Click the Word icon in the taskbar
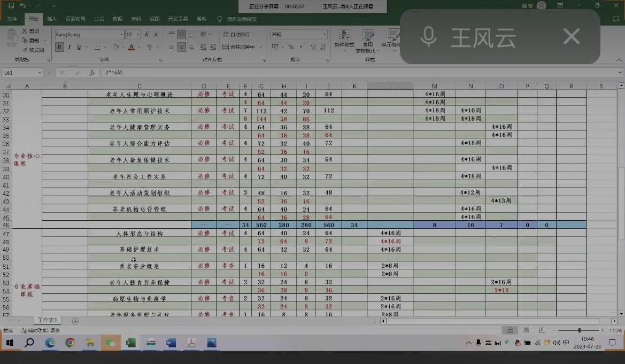Viewport: 625px width, 364px height. coord(171,343)
